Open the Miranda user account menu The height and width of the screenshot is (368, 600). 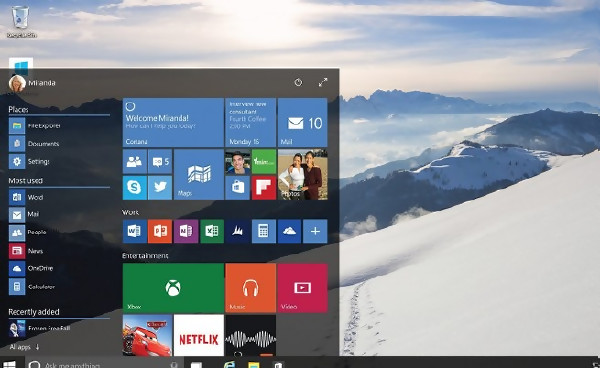click(32, 83)
